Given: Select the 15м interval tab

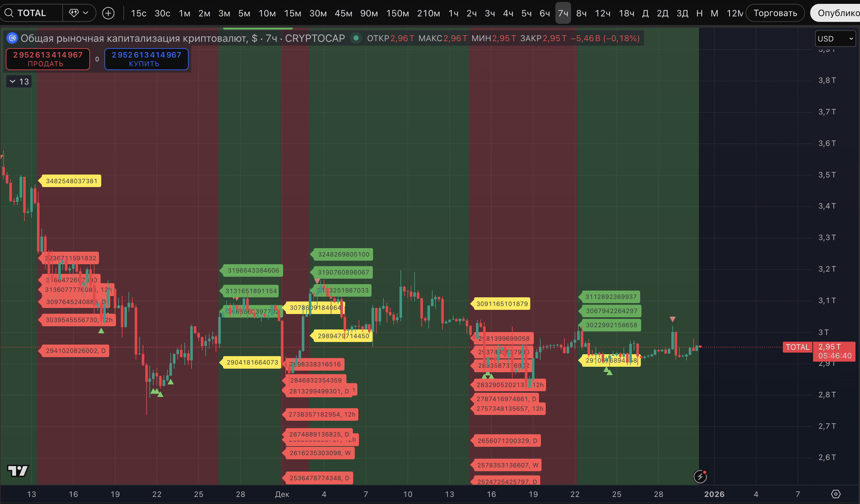Looking at the screenshot, I should tap(292, 13).
